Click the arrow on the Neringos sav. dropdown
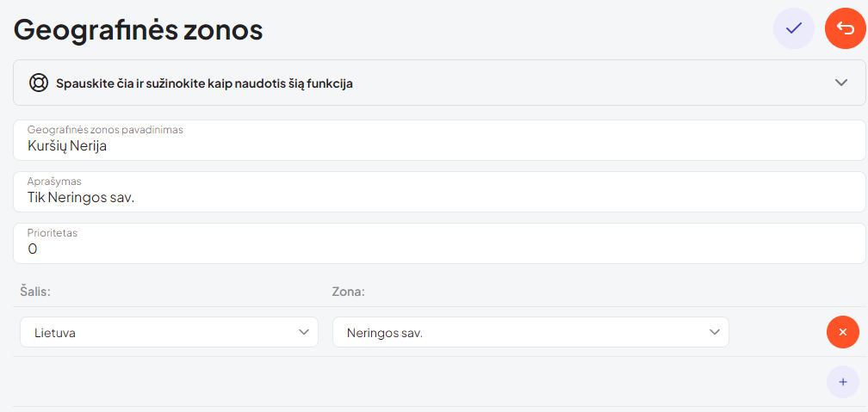Screen dimensions: 868x412 (714, 332)
